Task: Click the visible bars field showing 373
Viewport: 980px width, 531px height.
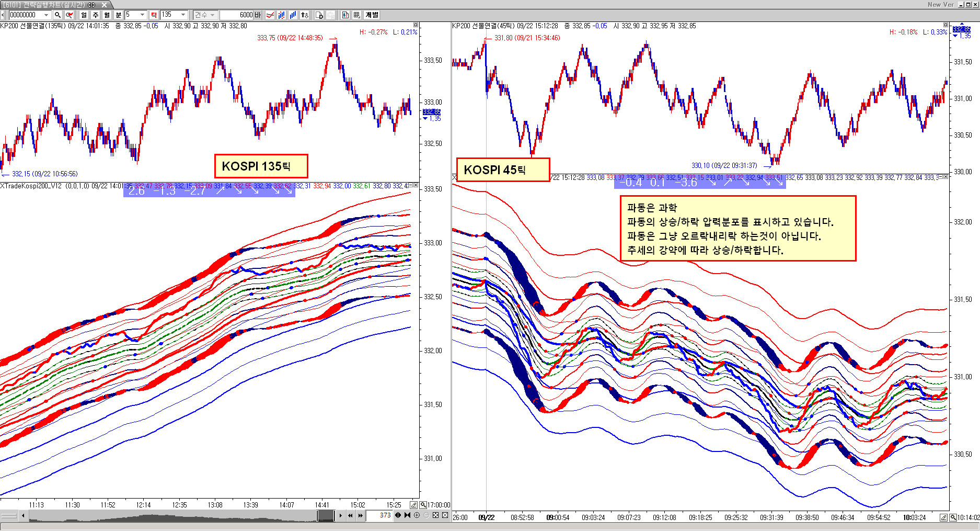Action: tap(379, 515)
